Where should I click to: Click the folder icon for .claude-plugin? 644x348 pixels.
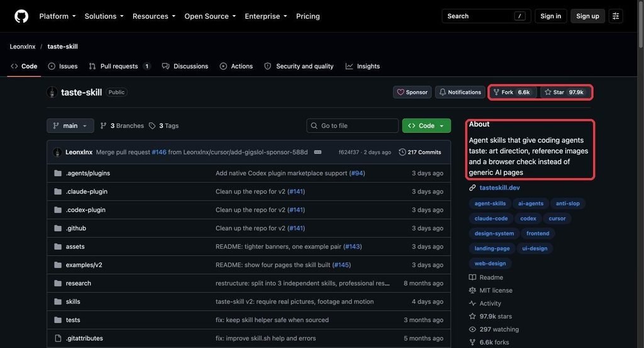click(x=58, y=191)
